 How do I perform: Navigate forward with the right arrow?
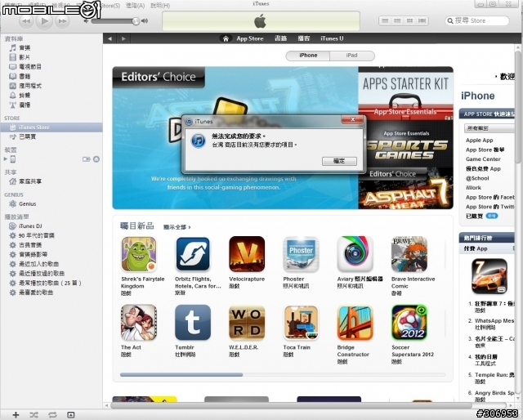pyautogui.click(x=123, y=38)
